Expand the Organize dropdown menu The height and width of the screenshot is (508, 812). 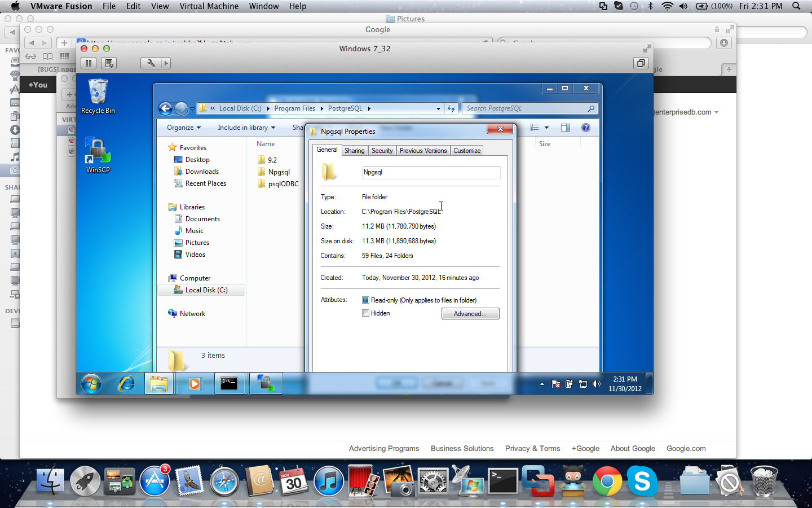tap(183, 128)
